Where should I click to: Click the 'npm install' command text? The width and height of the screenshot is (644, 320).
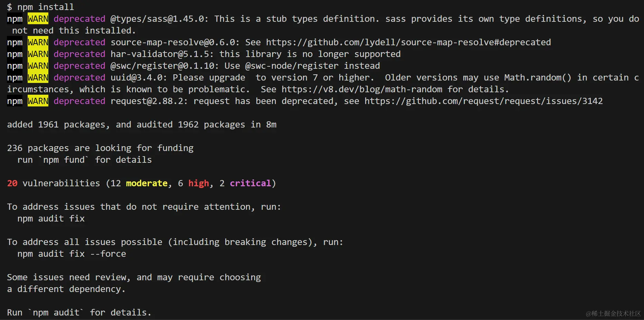pos(46,7)
